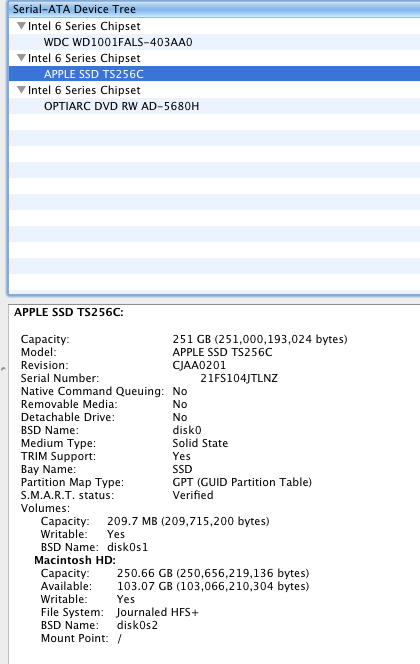The height and width of the screenshot is (664, 420).
Task: Collapse the chipset node containing OPTIARC DVD RW
Action: point(21,90)
